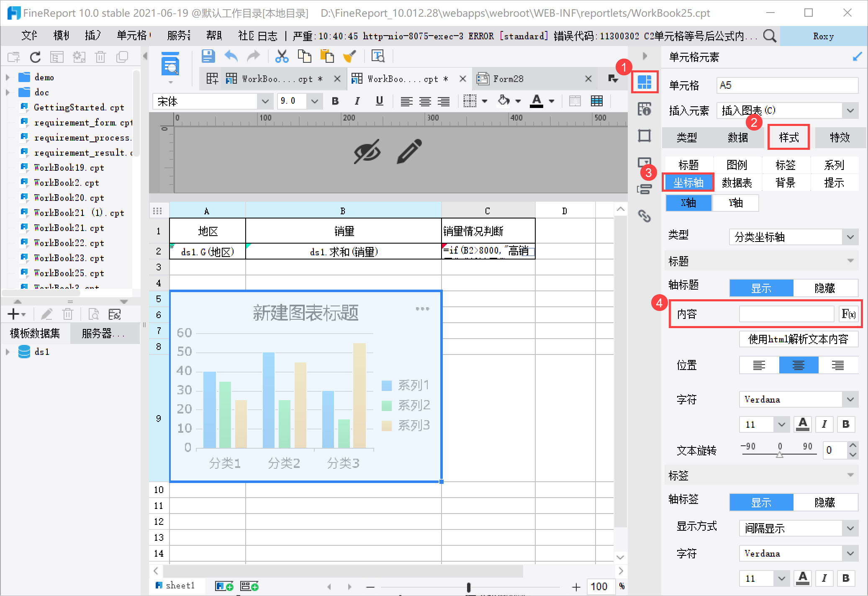This screenshot has height=596, width=868.
Task: Open the cell element panel icon
Action: [644, 82]
